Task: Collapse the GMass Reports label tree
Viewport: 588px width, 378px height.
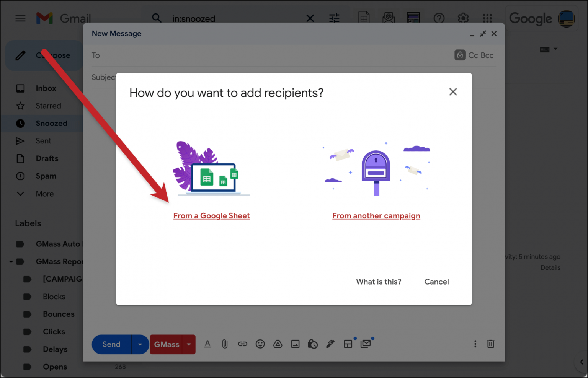Action: 11,262
